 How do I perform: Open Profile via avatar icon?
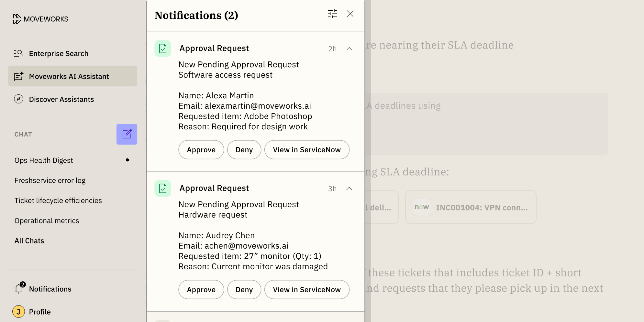tap(18, 311)
